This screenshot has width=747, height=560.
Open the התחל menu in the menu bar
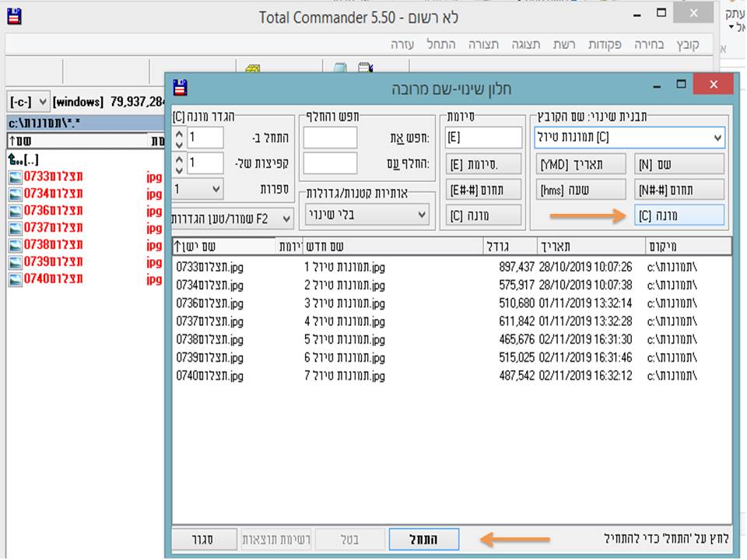pos(440,44)
